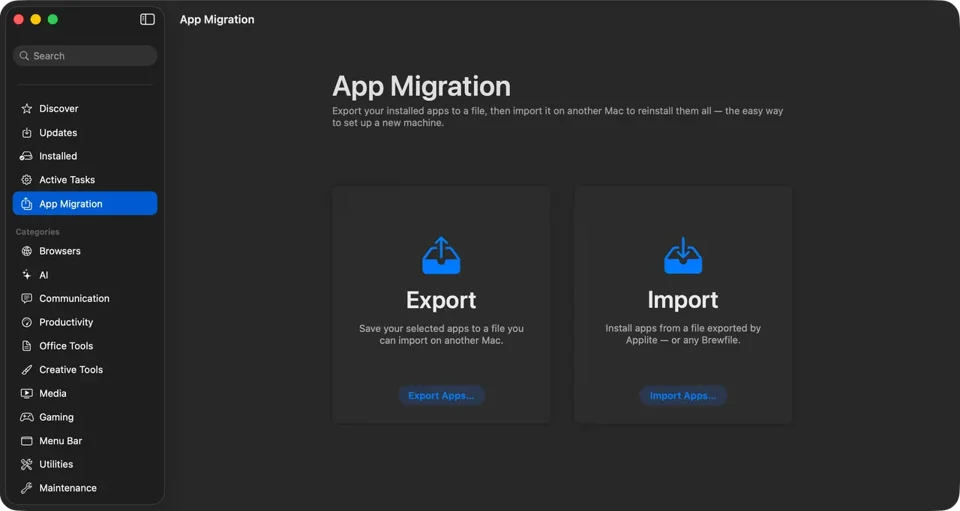Browse the Browsers category
The width and height of the screenshot is (960, 511).
pyautogui.click(x=85, y=251)
